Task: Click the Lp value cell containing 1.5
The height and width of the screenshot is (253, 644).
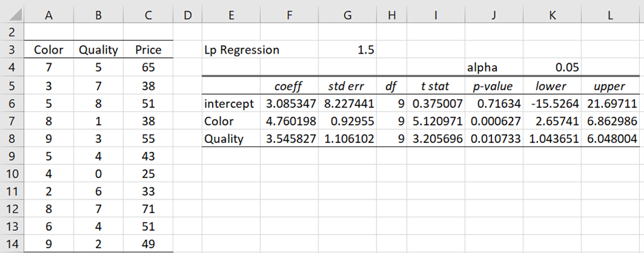Action: [x=347, y=50]
